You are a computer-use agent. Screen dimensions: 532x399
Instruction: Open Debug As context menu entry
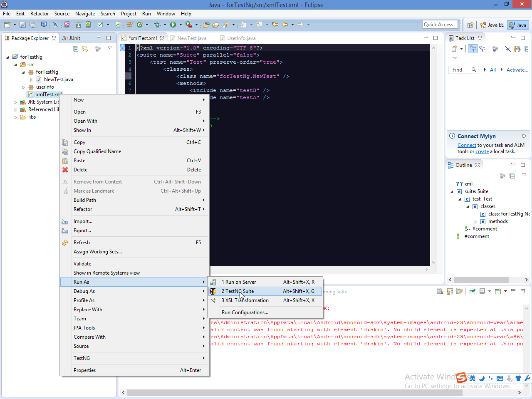coord(134,291)
